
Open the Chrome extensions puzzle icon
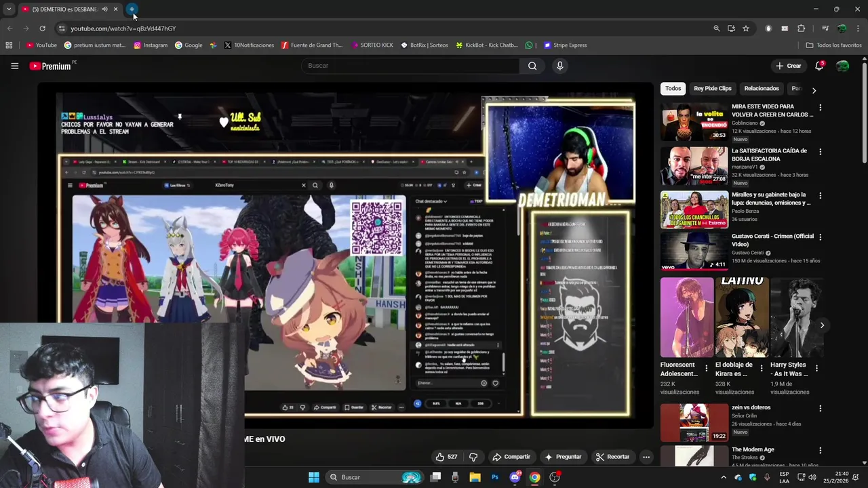click(801, 28)
